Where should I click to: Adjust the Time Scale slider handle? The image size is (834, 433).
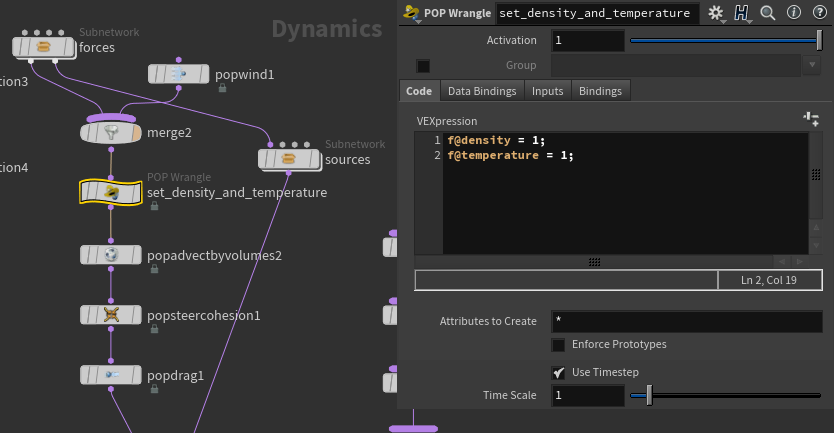[649, 395]
